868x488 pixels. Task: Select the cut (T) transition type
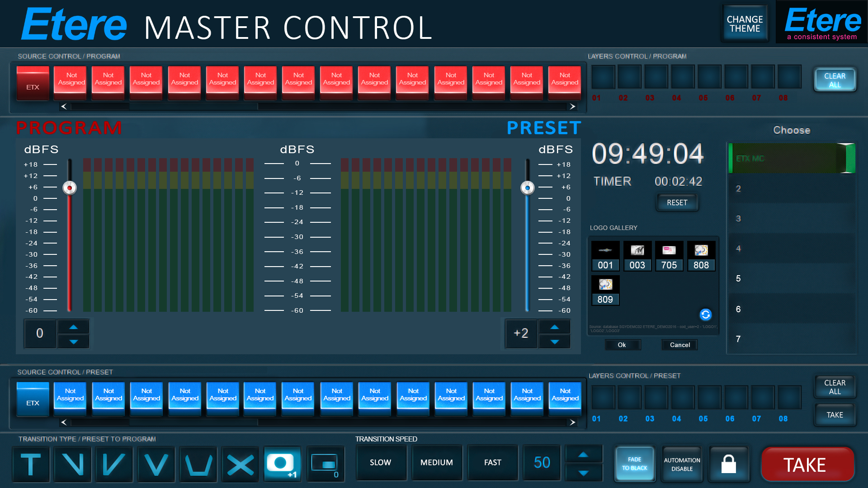tap(30, 464)
